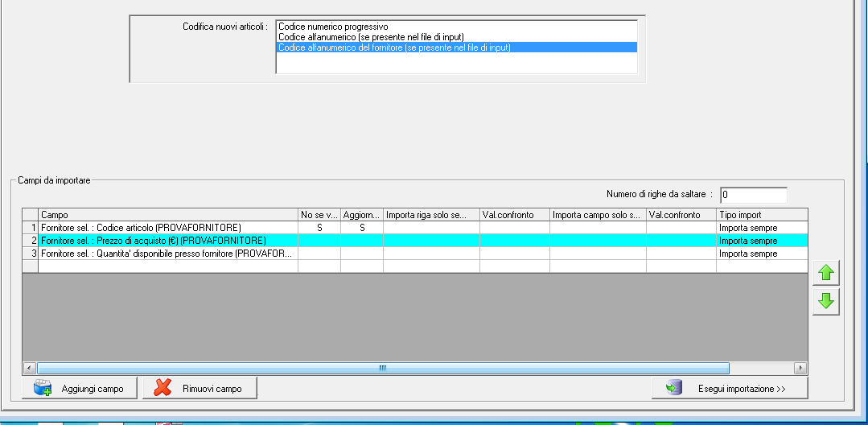Click the Importa riga solo se... header
The width and height of the screenshot is (868, 425).
(432, 214)
